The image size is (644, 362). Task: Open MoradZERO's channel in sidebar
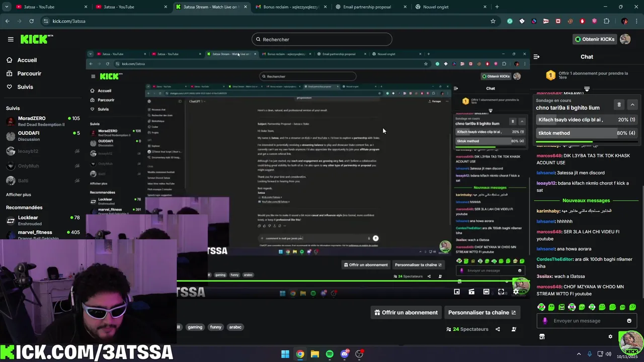43,121
